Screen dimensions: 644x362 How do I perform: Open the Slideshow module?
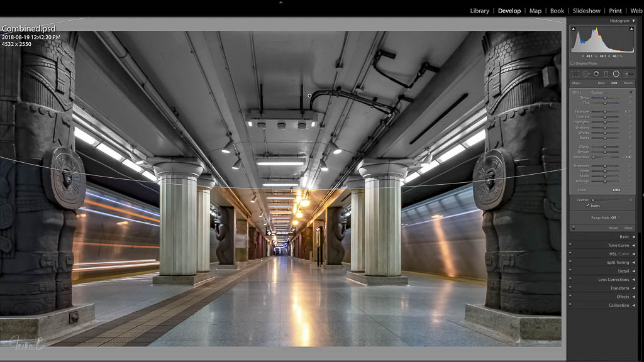pos(586,11)
